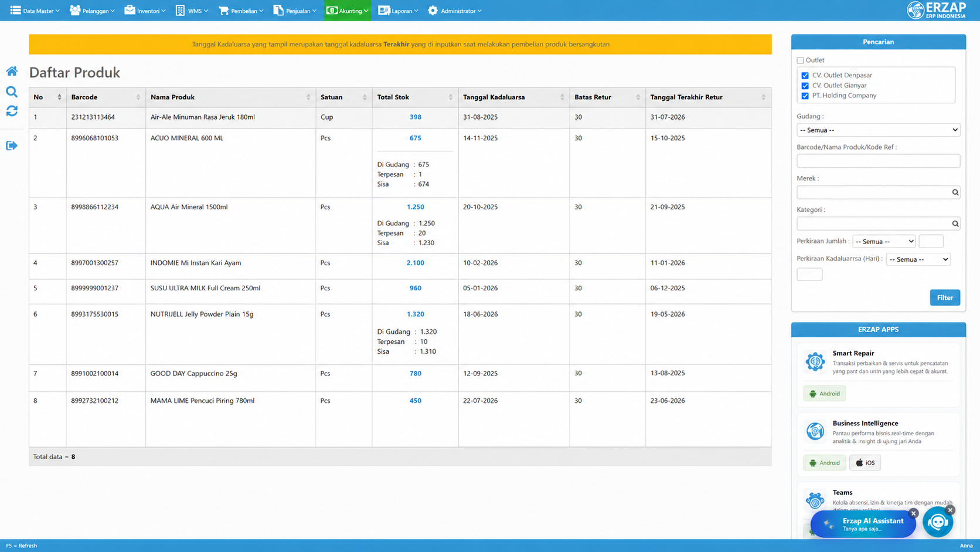
Task: Click Business Intelligence Android button
Action: pyautogui.click(x=824, y=463)
